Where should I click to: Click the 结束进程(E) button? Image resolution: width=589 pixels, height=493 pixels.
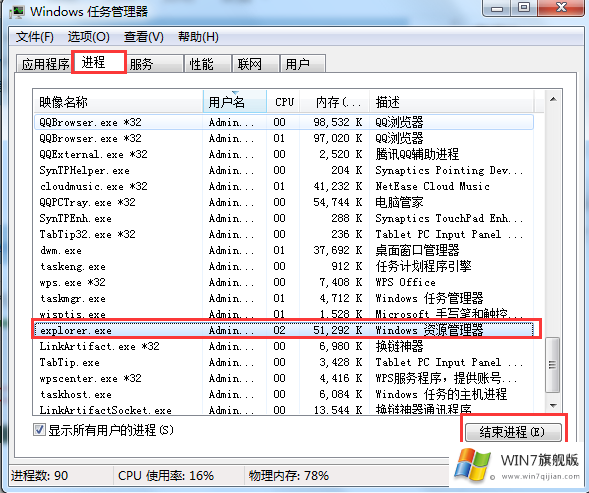pyautogui.click(x=513, y=432)
